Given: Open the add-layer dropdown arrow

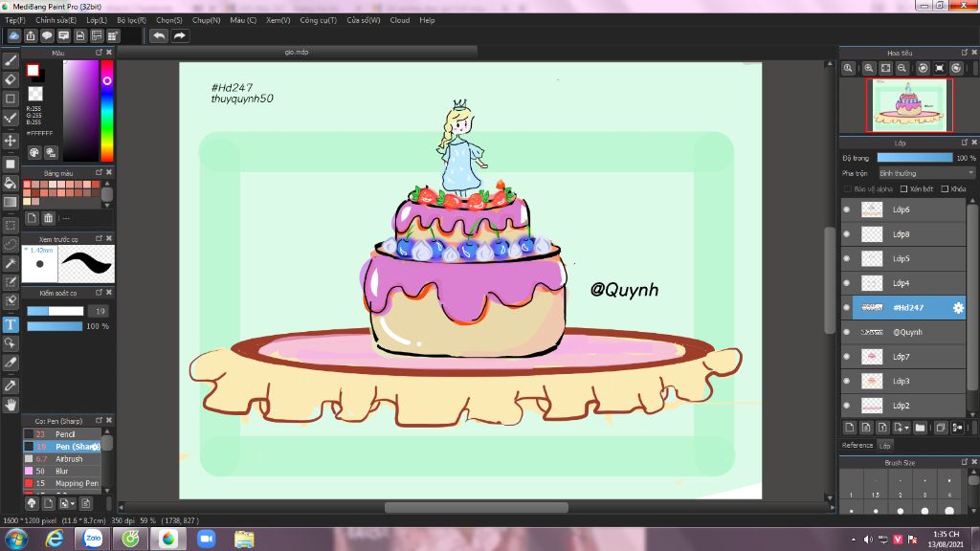Looking at the screenshot, I should pyautogui.click(x=906, y=429).
